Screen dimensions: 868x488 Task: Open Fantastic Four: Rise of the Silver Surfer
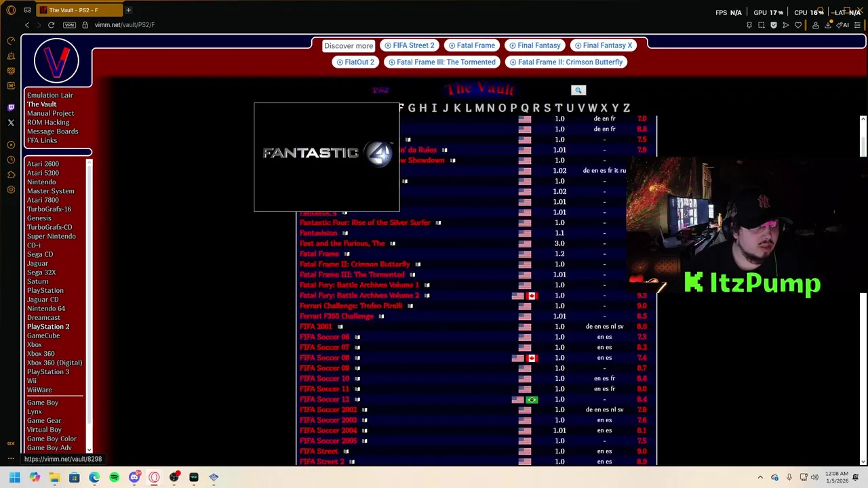pos(365,222)
